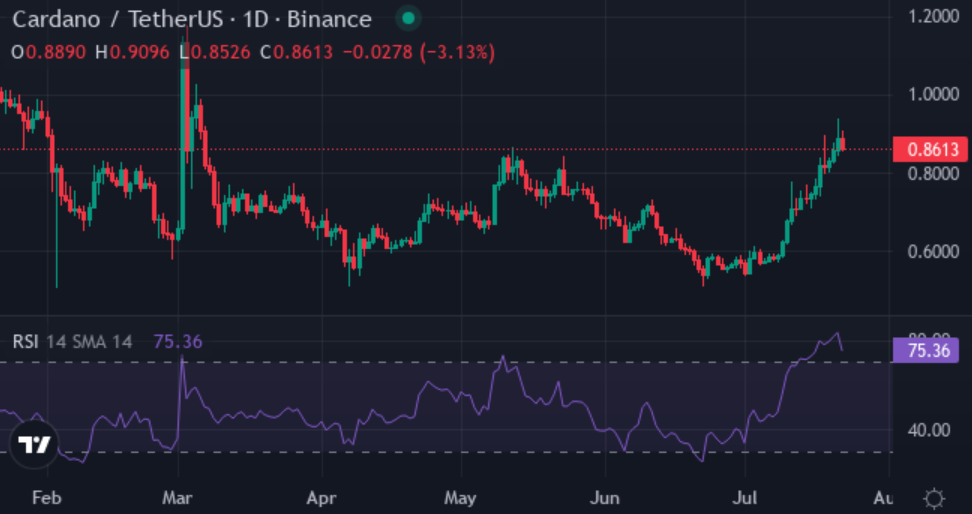The width and height of the screenshot is (972, 514).
Task: Click the high value 0.9096
Action: coord(139,52)
